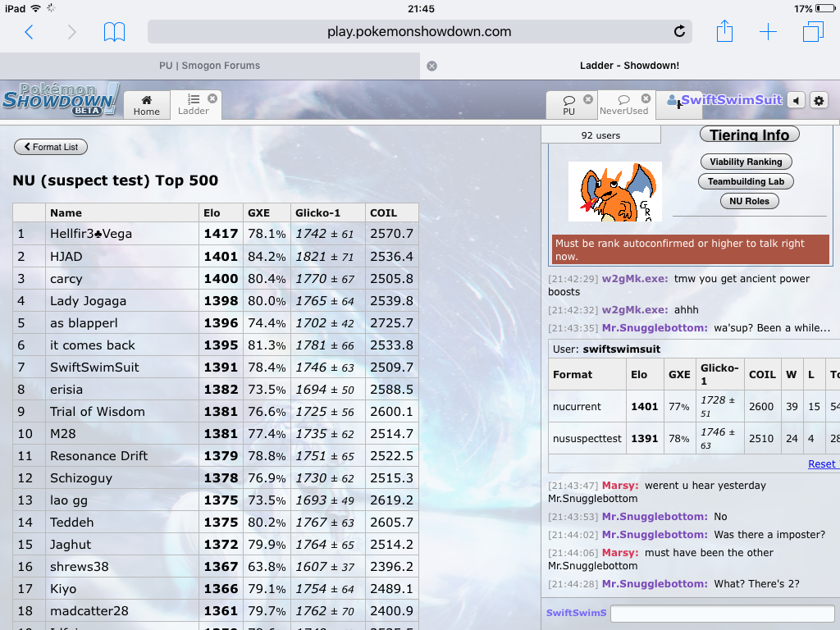Reload page with the refresh icon
Viewport: 840px width, 630px height.
click(x=679, y=32)
